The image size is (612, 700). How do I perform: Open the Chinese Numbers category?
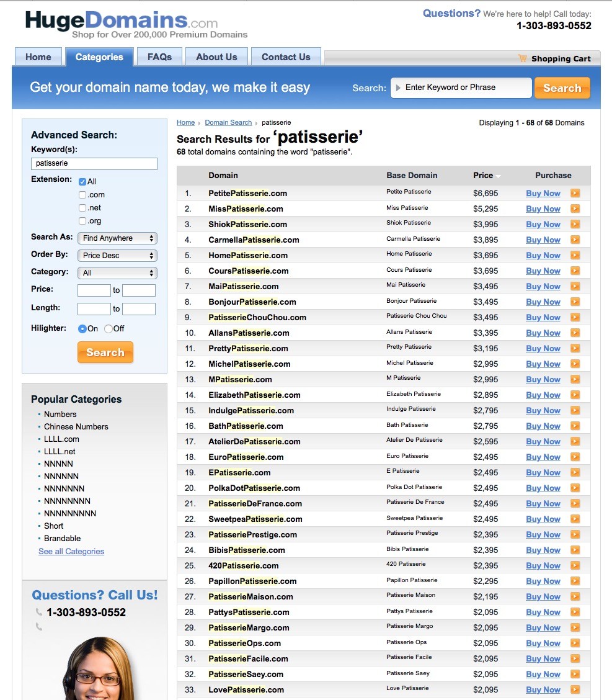click(76, 427)
